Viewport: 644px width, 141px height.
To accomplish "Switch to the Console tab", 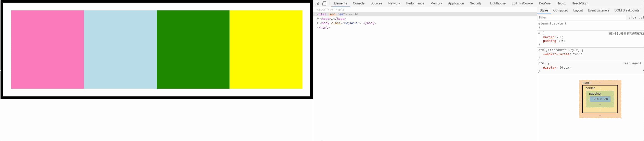I will tap(359, 3).
